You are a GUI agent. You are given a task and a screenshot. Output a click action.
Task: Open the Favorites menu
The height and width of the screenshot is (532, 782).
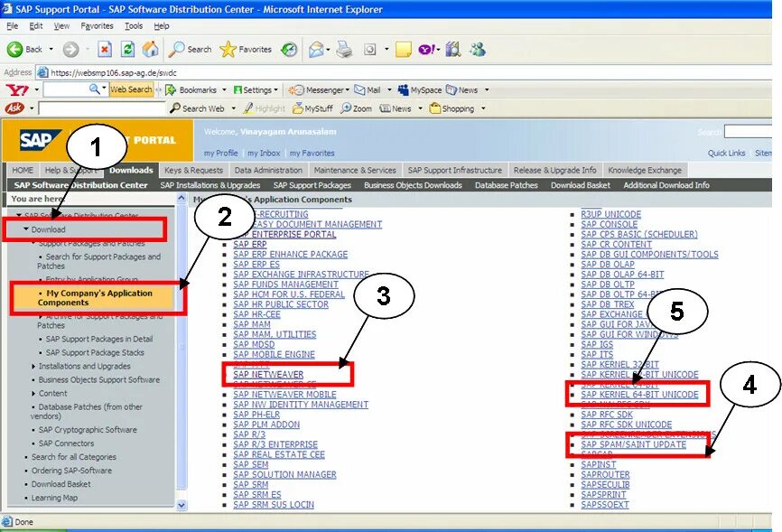97,26
